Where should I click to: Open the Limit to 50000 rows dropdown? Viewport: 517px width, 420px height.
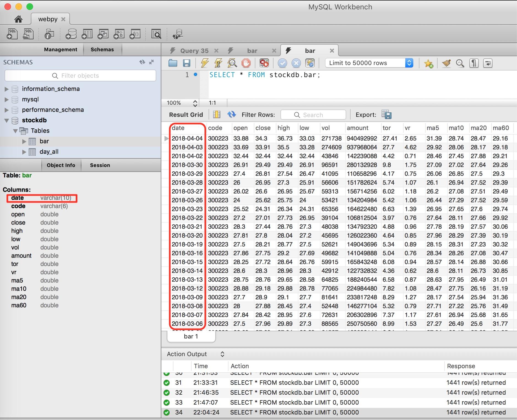tap(409, 63)
